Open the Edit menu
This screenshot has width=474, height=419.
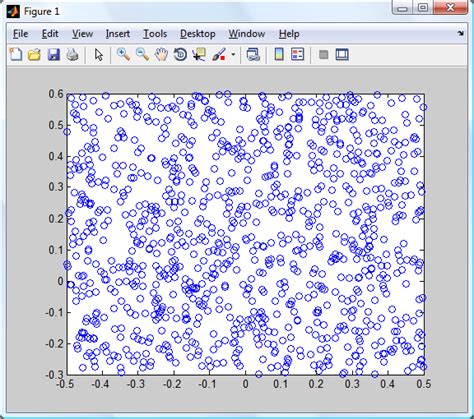click(x=50, y=34)
